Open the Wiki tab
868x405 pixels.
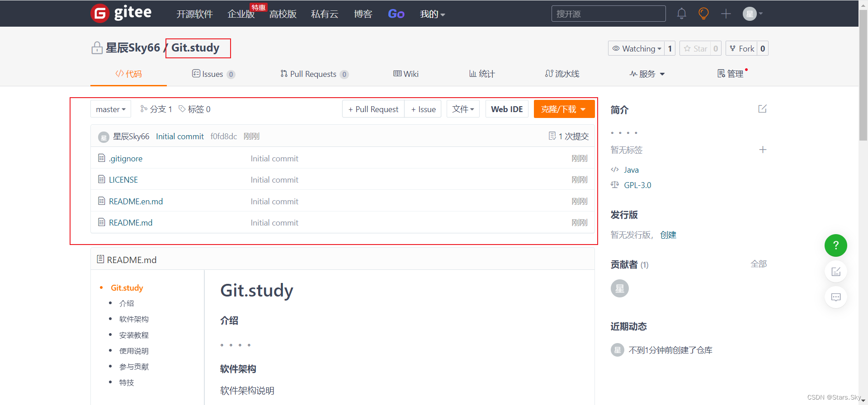pos(406,74)
